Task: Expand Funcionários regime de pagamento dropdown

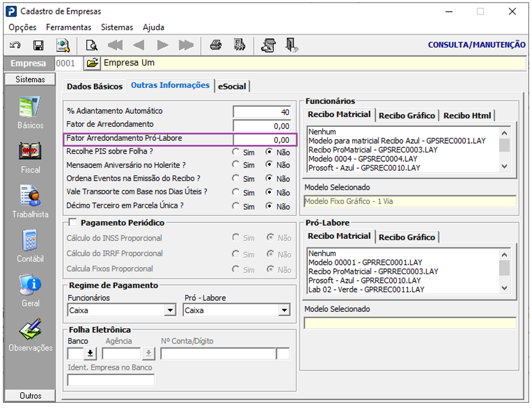Action: coord(170,311)
